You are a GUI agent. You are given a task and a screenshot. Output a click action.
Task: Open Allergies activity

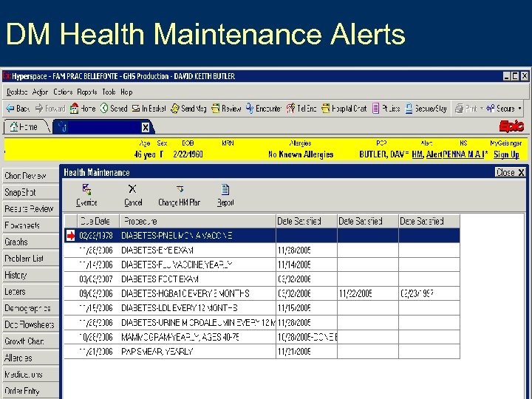point(30,358)
